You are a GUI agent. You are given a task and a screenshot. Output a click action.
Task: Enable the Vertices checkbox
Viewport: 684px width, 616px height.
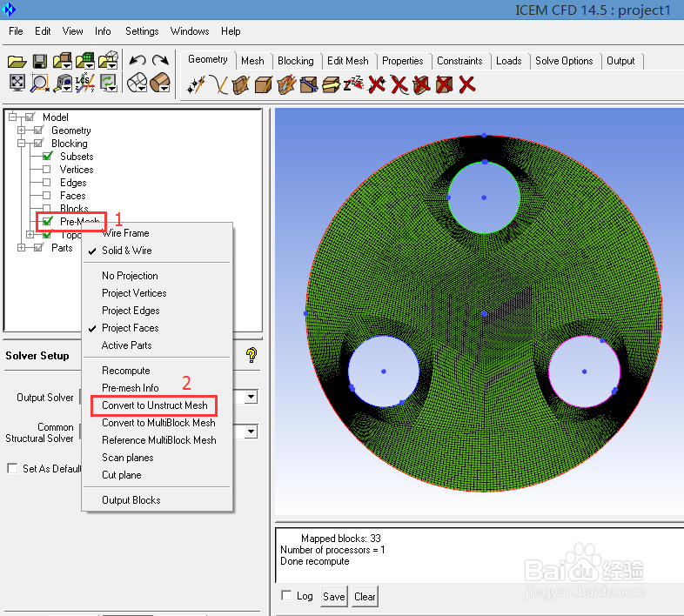tap(47, 170)
